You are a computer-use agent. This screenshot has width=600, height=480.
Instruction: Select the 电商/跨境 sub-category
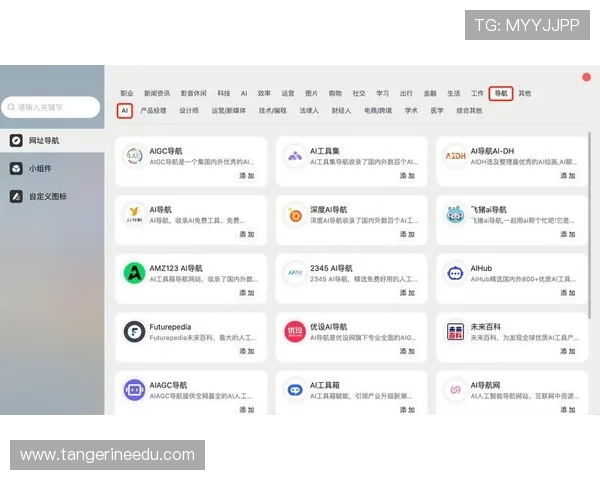coord(378,111)
